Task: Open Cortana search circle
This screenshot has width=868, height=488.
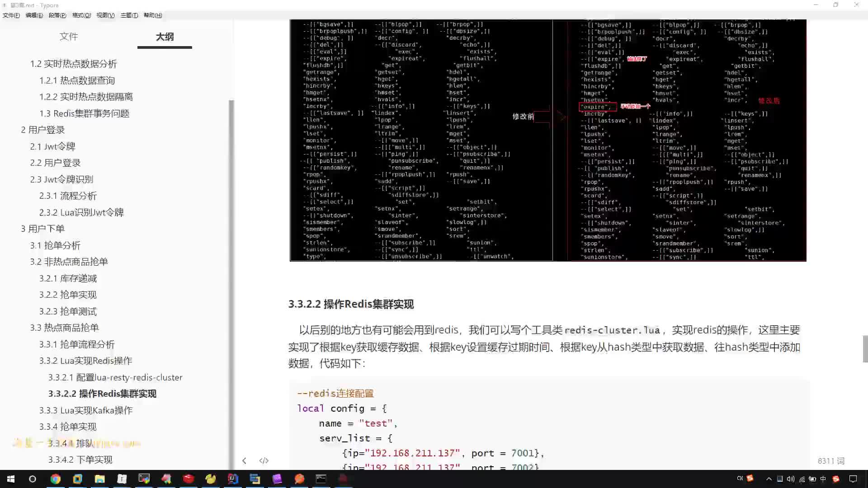Action: (x=33, y=479)
